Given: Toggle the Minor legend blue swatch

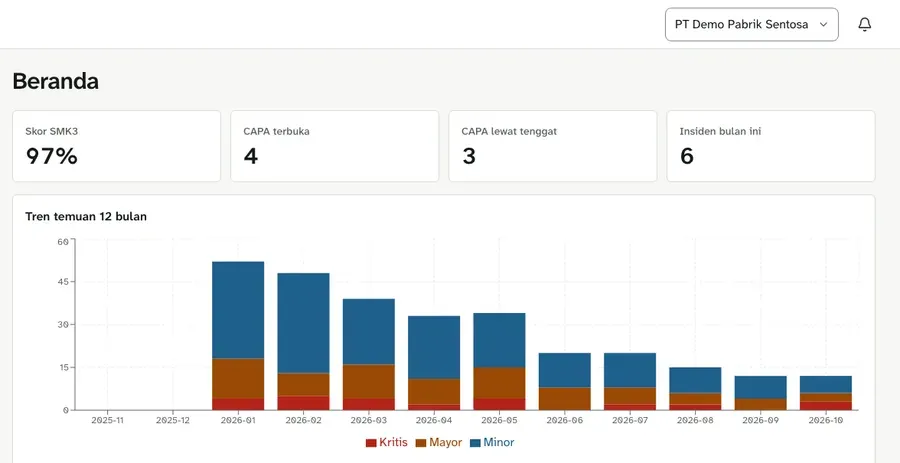Looking at the screenshot, I should click(475, 443).
